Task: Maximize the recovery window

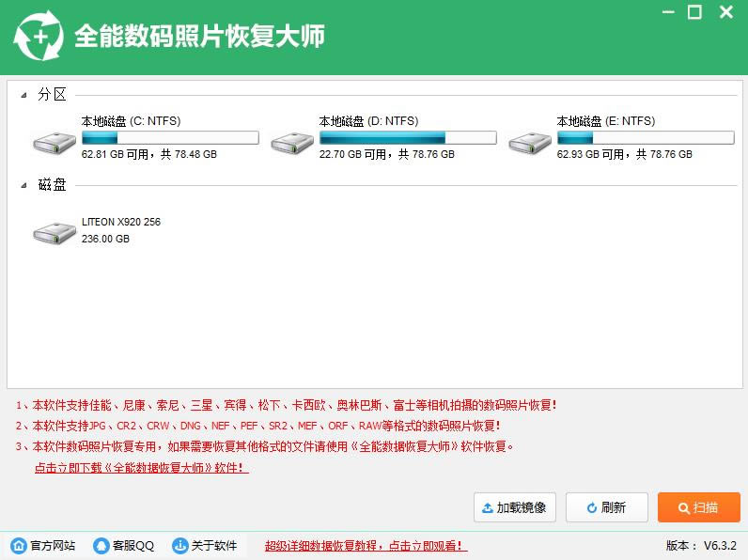Action: [x=694, y=12]
